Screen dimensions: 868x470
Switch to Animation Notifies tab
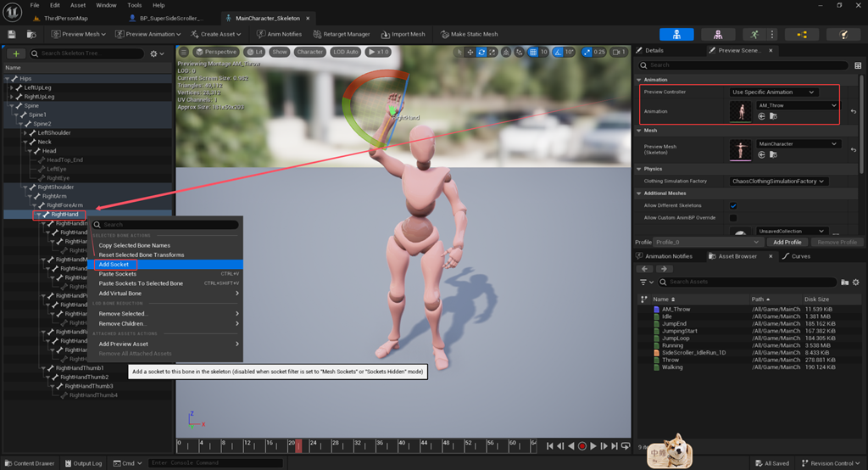665,256
